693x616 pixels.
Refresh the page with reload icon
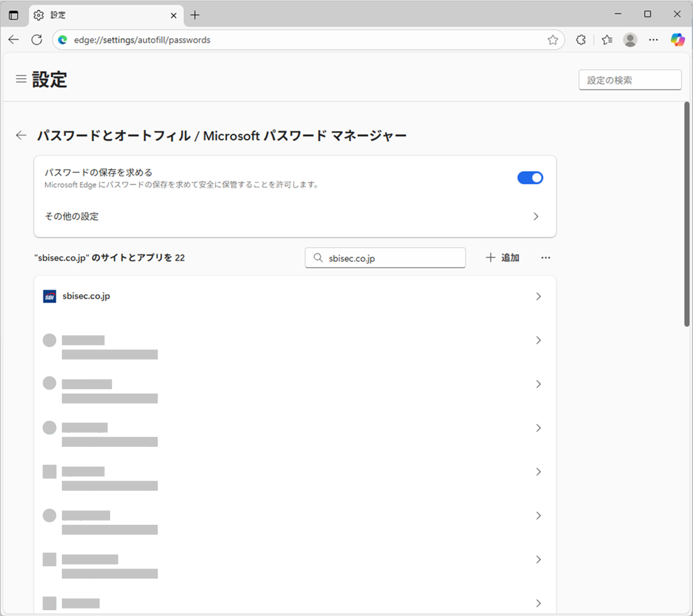tap(37, 40)
